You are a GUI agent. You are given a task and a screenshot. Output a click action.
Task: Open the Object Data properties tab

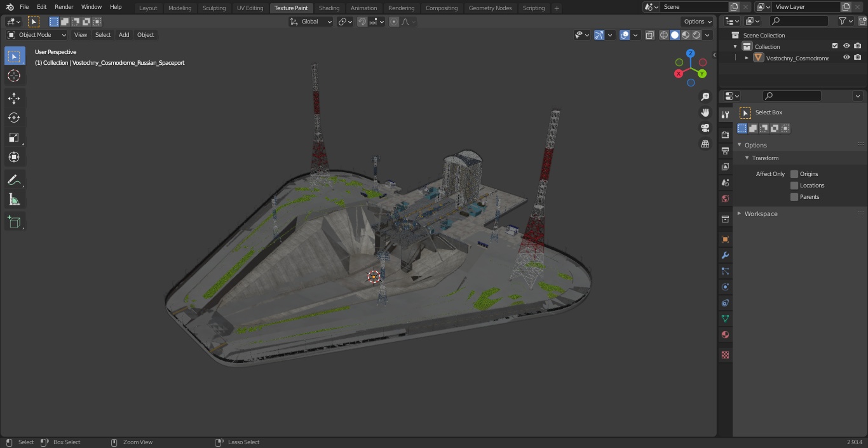click(725, 319)
